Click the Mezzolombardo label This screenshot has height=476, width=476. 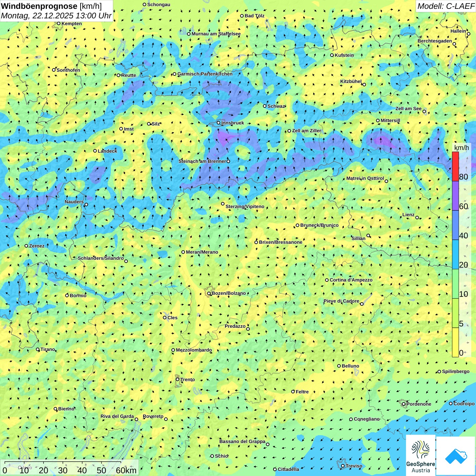tap(194, 350)
